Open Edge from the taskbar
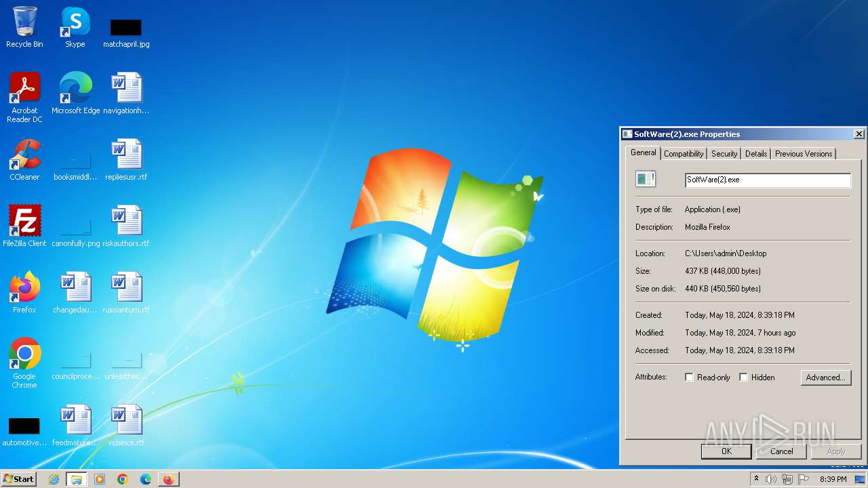Screen dimensions: 868x488 (146, 479)
